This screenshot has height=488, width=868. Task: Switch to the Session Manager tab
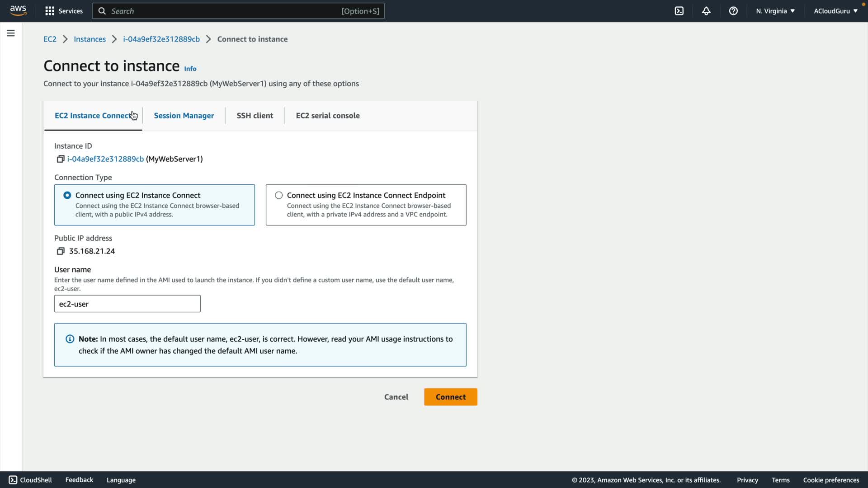click(184, 116)
